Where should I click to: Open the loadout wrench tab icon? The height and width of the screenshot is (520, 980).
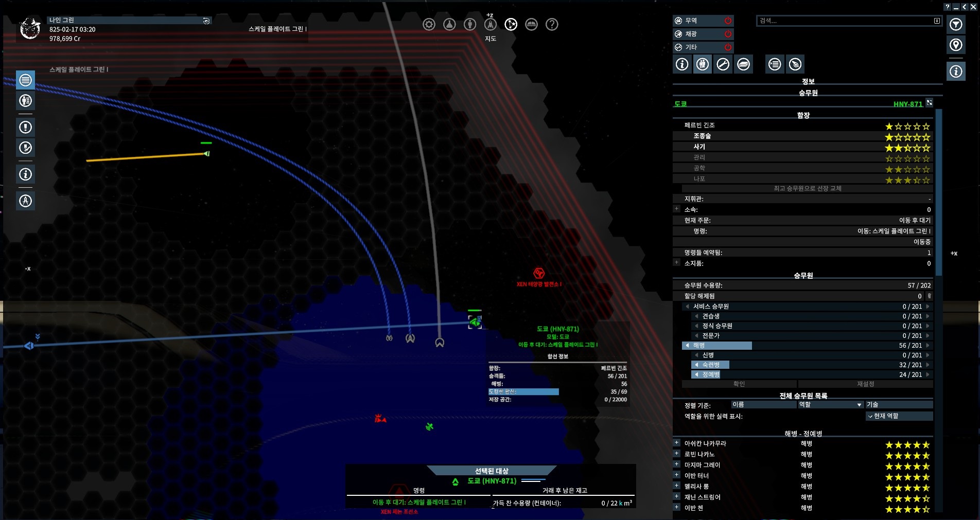coord(723,64)
